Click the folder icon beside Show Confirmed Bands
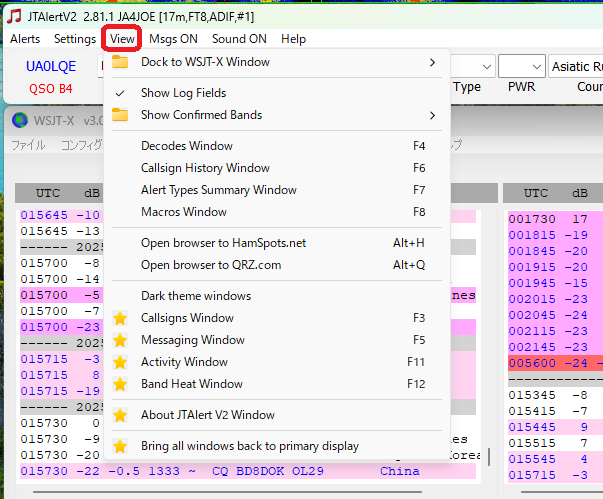603x499 pixels. pyautogui.click(x=120, y=115)
